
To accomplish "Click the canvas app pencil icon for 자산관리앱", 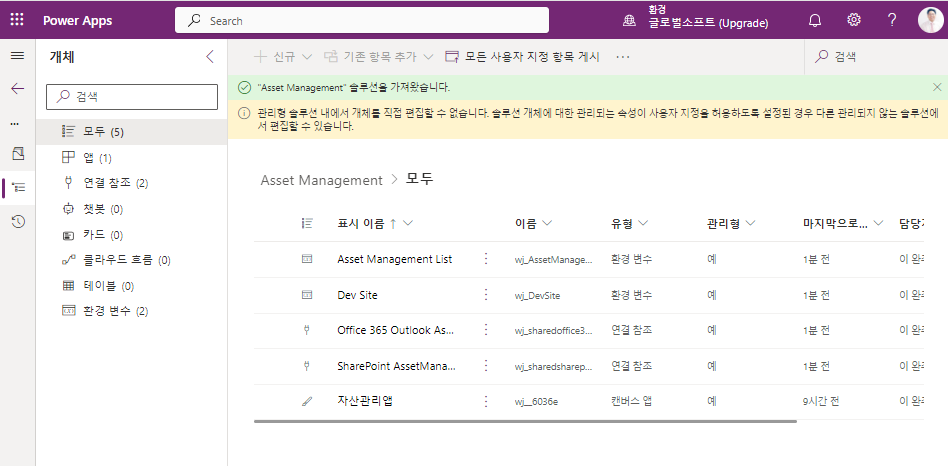I will 307,401.
